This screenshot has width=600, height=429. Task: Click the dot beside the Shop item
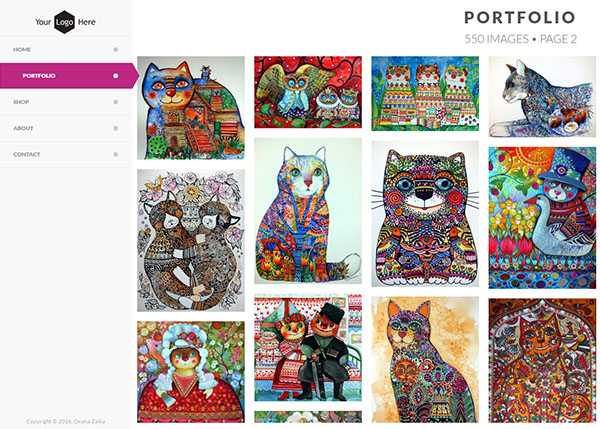tap(116, 102)
